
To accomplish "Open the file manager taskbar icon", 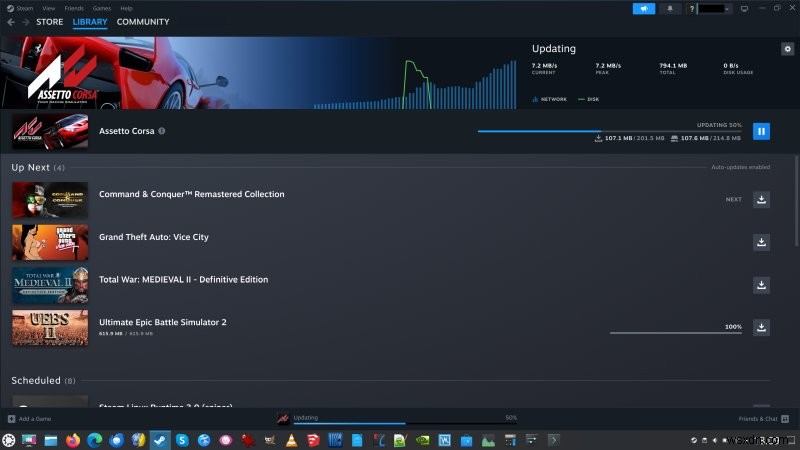I will click(x=51, y=440).
